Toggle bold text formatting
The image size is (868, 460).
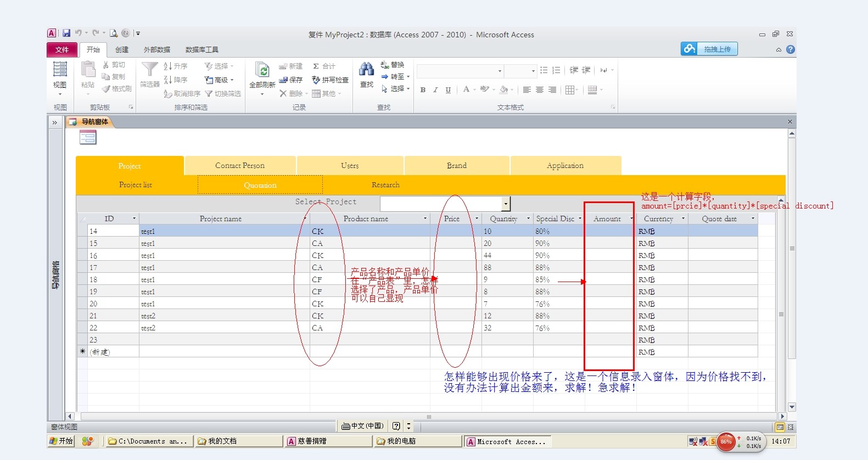pyautogui.click(x=423, y=90)
